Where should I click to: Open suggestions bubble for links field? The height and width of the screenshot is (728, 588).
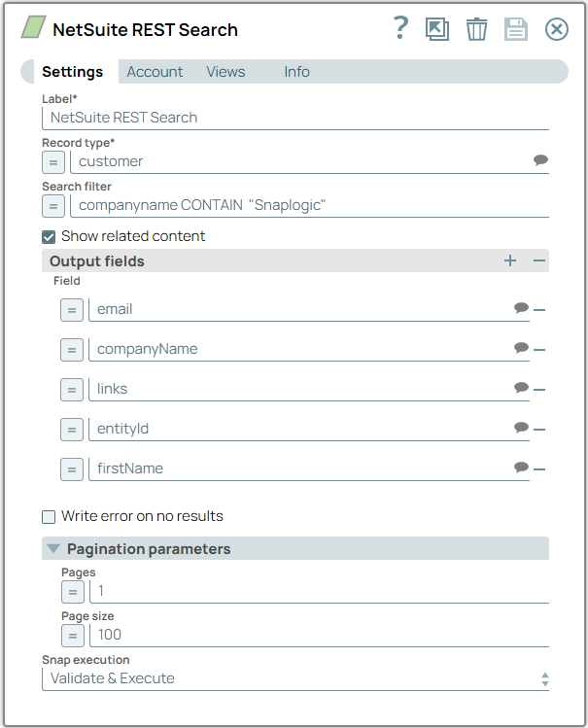521,388
